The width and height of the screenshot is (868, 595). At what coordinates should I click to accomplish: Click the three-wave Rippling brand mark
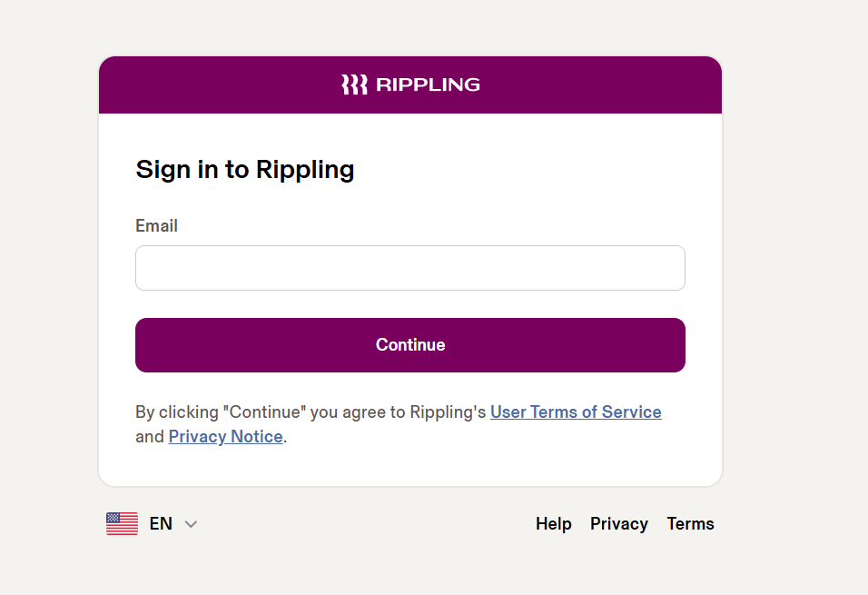pos(353,84)
